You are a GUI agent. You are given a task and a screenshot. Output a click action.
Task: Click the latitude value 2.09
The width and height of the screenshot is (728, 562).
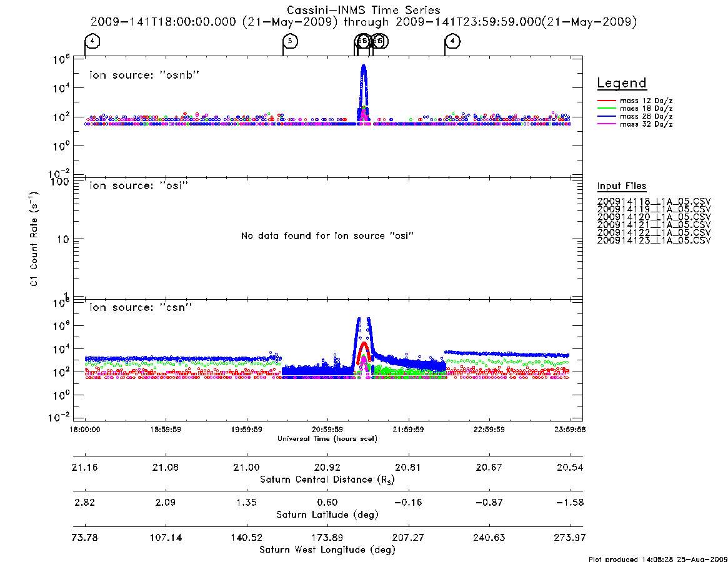[166, 502]
